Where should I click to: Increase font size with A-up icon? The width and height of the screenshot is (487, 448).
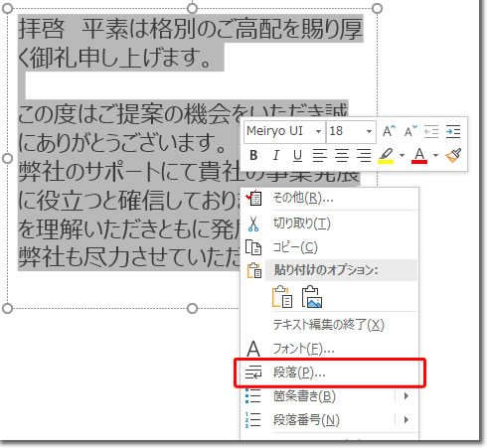389,131
